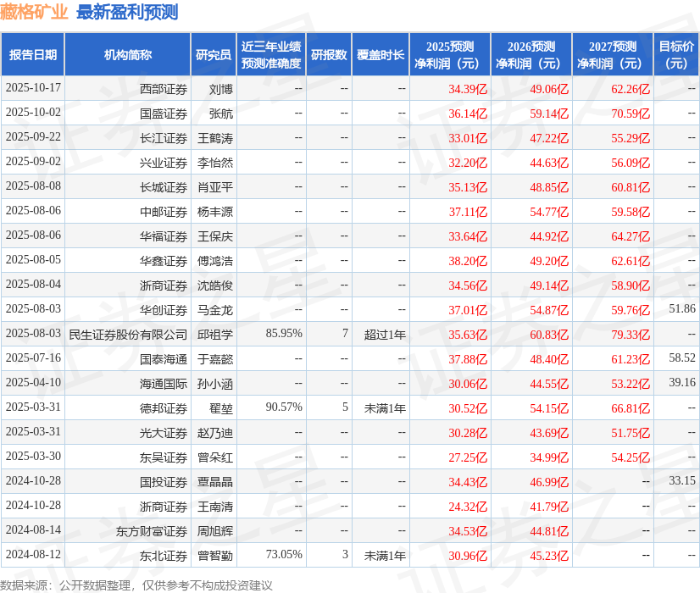Click 民生证券股份有限公司 institution cell

[x=128, y=335]
